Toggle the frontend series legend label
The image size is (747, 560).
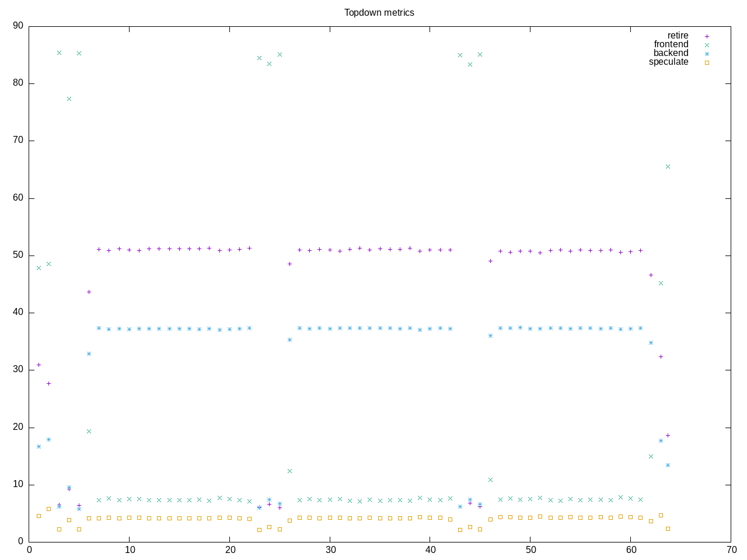[x=671, y=44]
